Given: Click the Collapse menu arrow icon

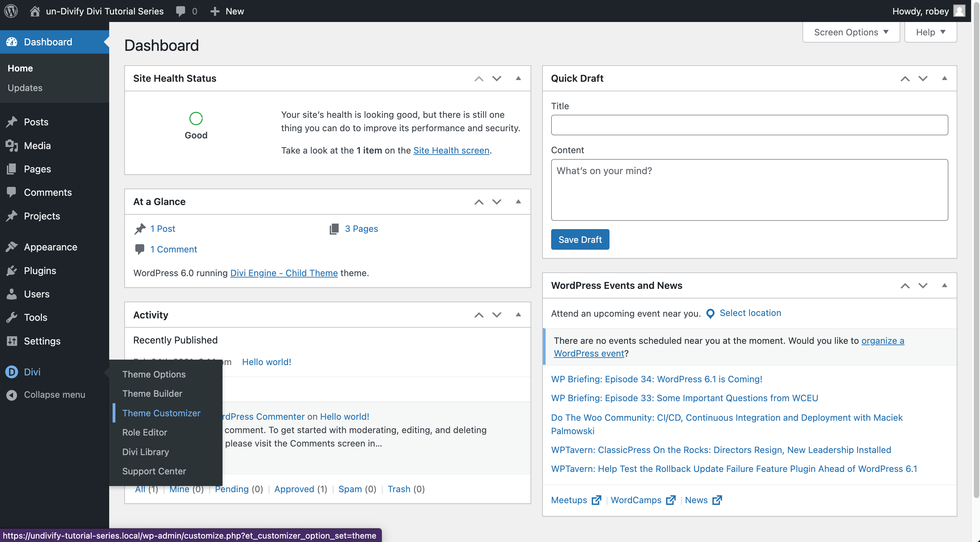Looking at the screenshot, I should coord(12,395).
